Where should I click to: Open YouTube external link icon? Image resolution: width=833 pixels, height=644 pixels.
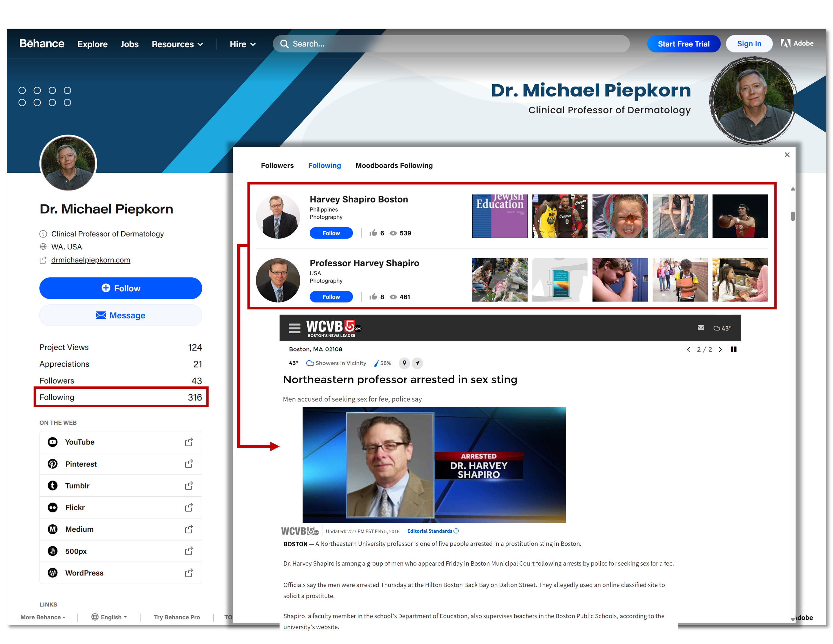tap(189, 442)
